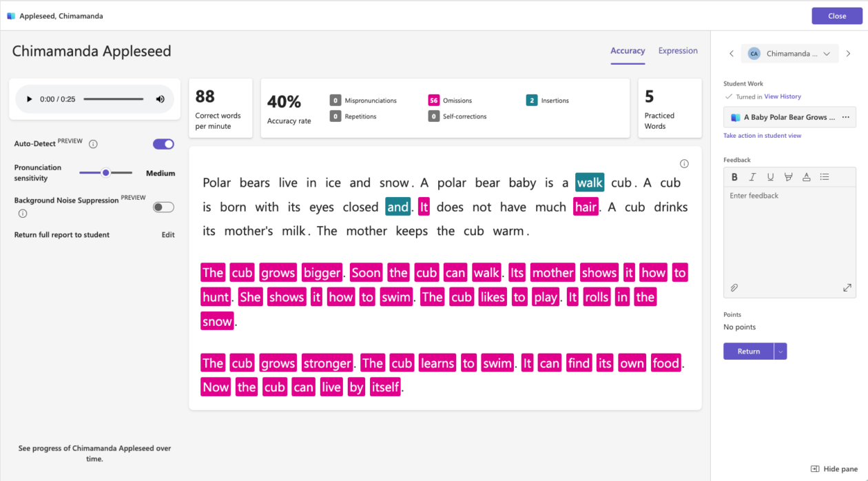Go to the next student arrow

(848, 54)
